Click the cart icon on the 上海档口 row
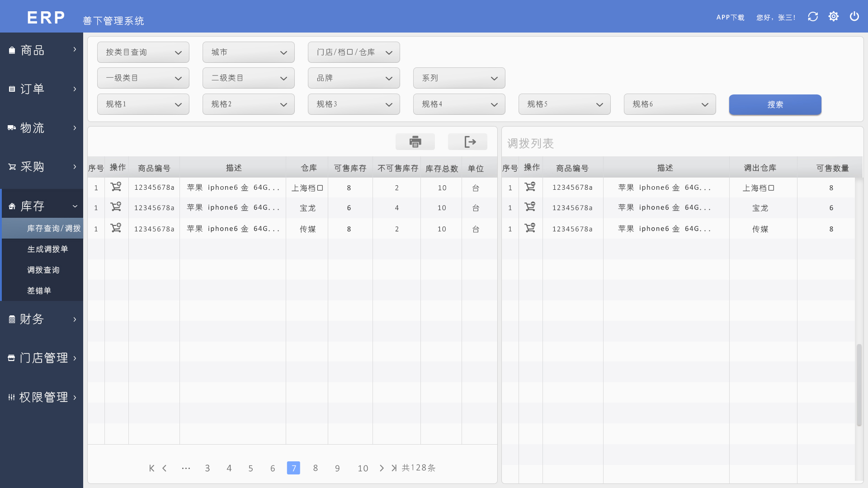868x488 pixels. [x=116, y=187]
